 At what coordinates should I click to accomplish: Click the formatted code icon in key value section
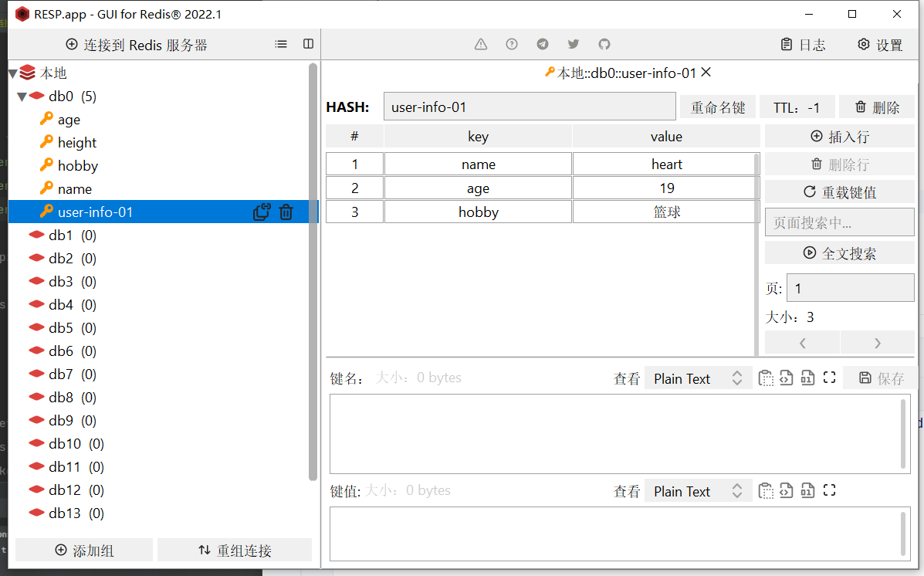786,490
